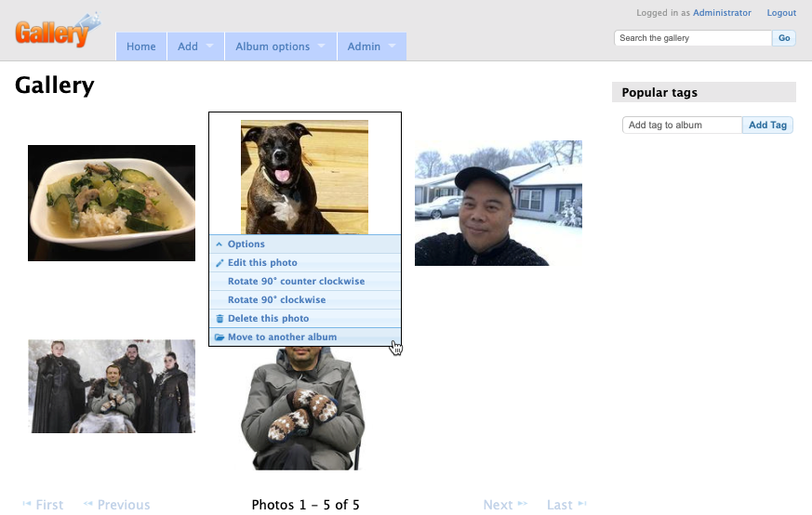This screenshot has height=515, width=812.
Task: Click the Add Tag button
Action: point(767,125)
